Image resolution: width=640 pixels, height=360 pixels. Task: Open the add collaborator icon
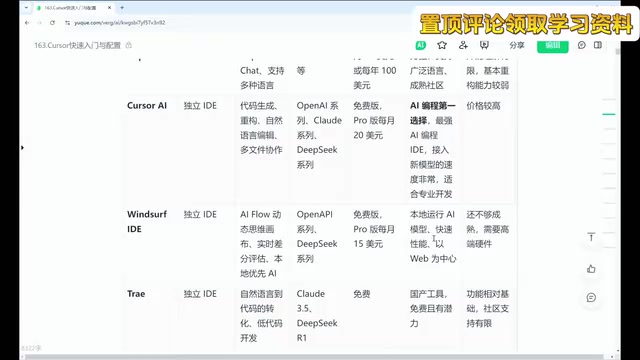click(463, 45)
